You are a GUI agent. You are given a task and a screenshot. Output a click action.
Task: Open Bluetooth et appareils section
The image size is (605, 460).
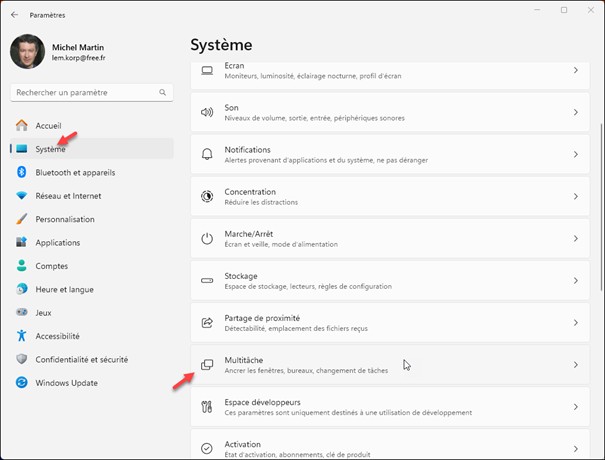pos(75,172)
